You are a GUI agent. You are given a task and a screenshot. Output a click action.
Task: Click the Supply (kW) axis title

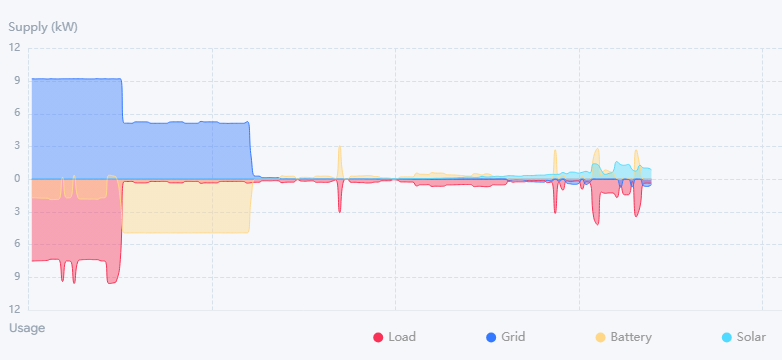point(43,27)
